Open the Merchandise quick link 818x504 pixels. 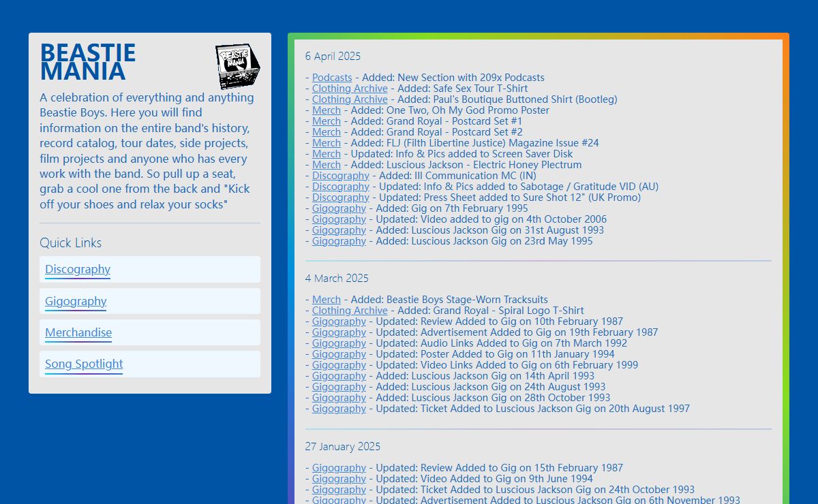[x=78, y=332]
